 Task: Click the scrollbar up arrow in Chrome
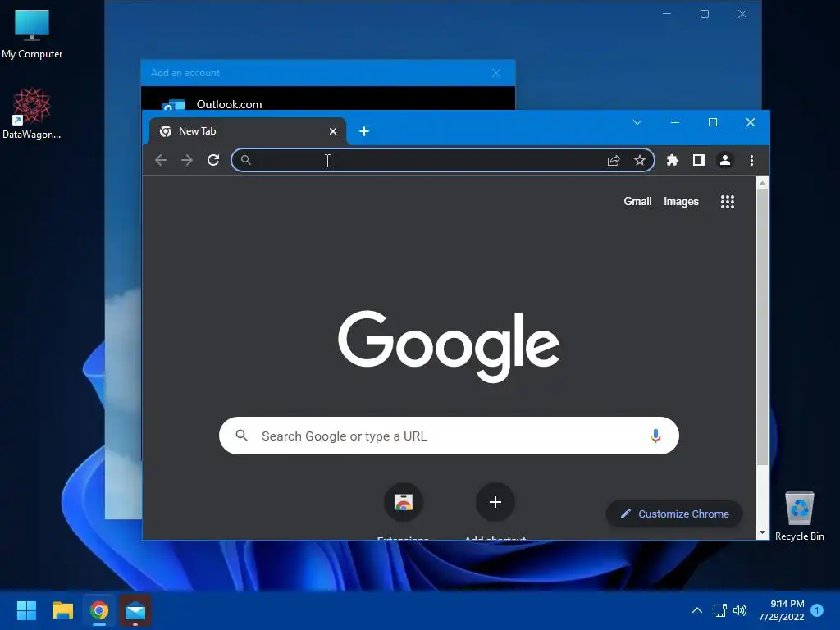[x=762, y=183]
